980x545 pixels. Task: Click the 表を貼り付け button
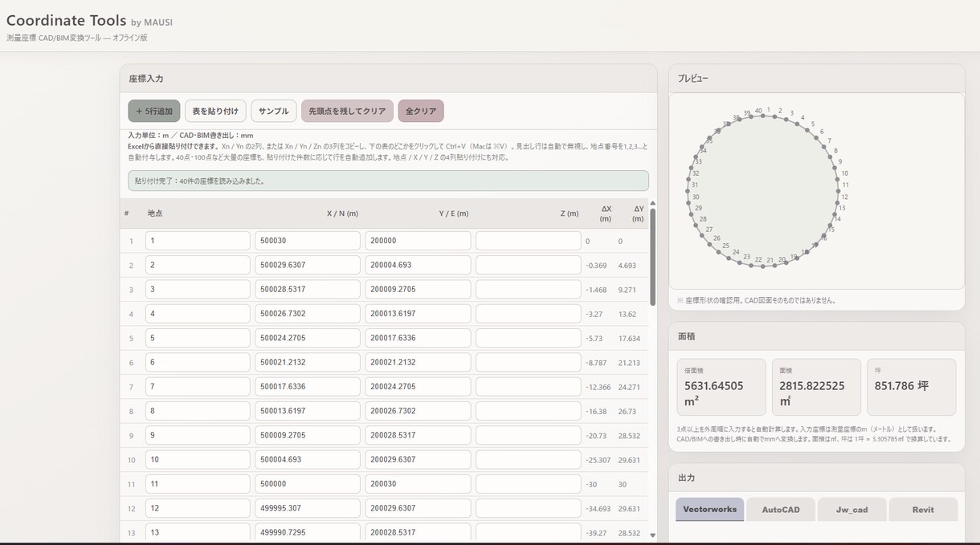(215, 111)
